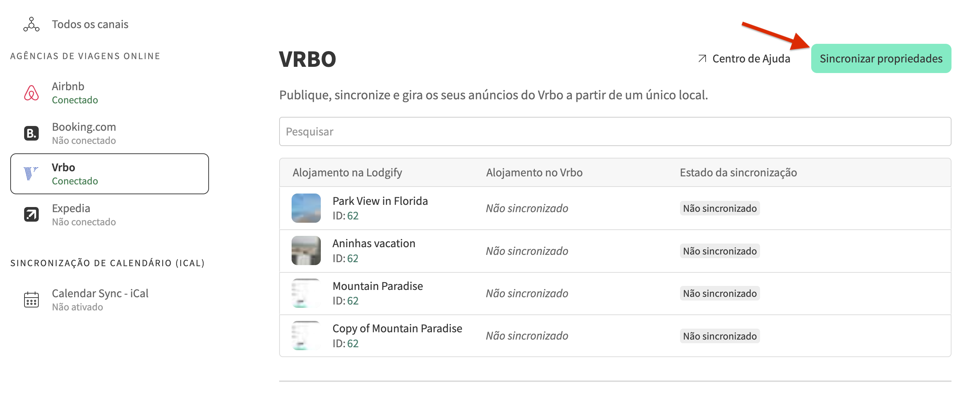Click the Airbnb logo icon

pyautogui.click(x=31, y=93)
